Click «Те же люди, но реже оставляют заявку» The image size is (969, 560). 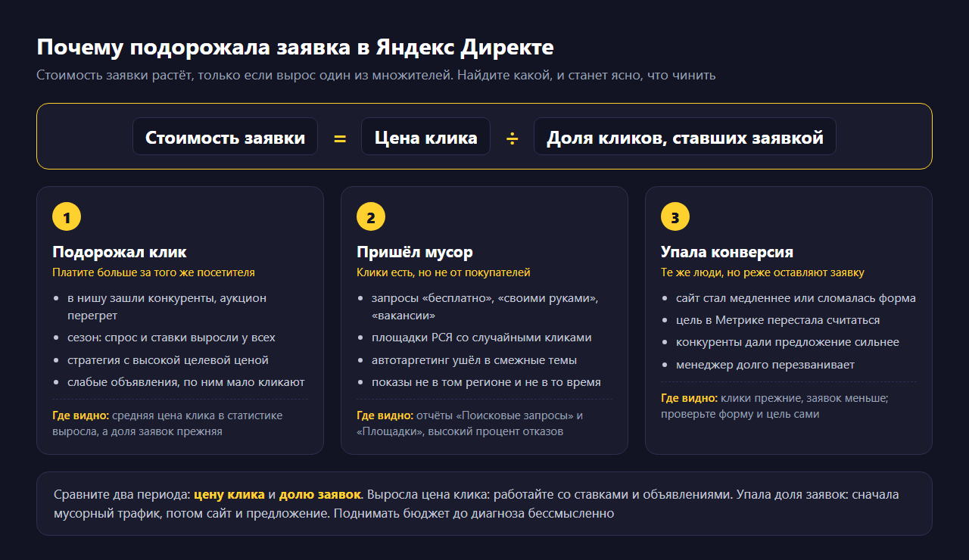coord(762,272)
